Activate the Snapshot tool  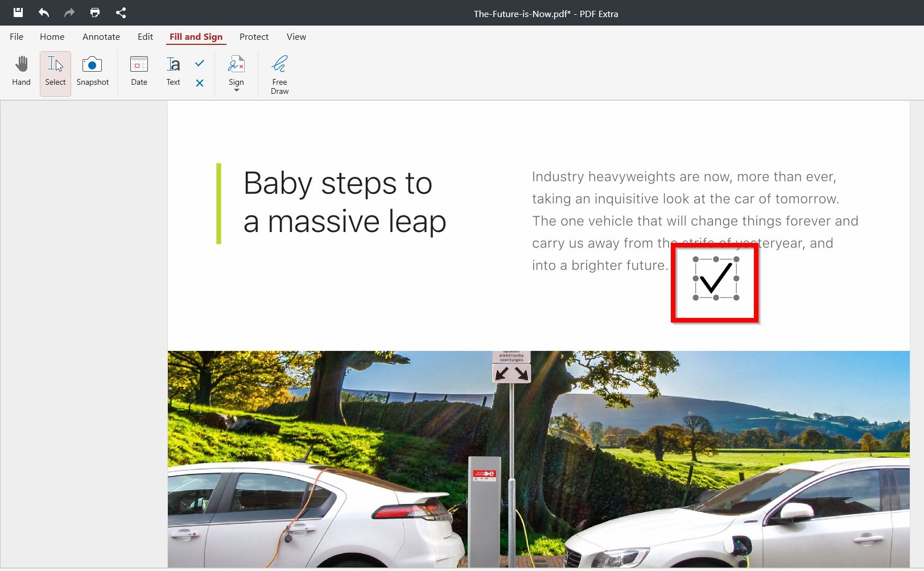(x=92, y=72)
